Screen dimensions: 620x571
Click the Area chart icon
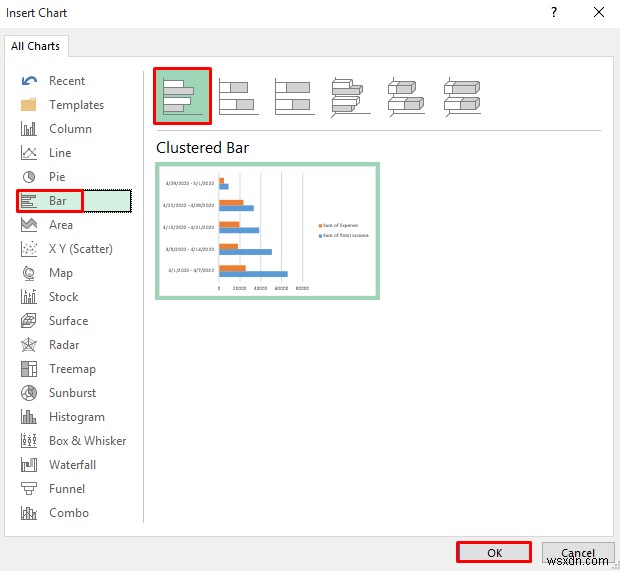point(28,225)
